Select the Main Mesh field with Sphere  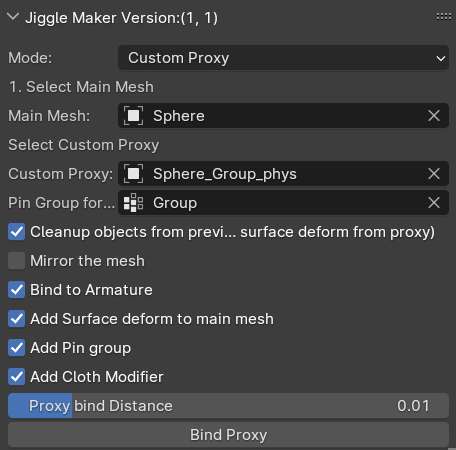pyautogui.click(x=284, y=116)
